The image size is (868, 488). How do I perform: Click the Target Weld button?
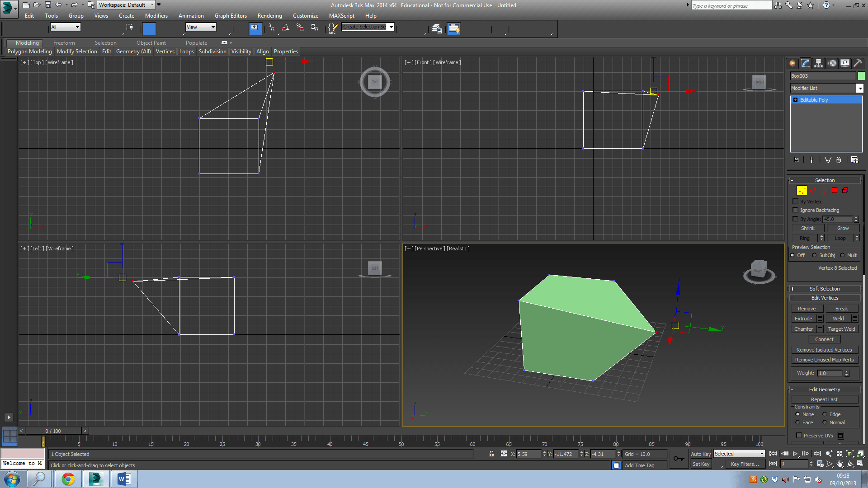click(x=841, y=329)
